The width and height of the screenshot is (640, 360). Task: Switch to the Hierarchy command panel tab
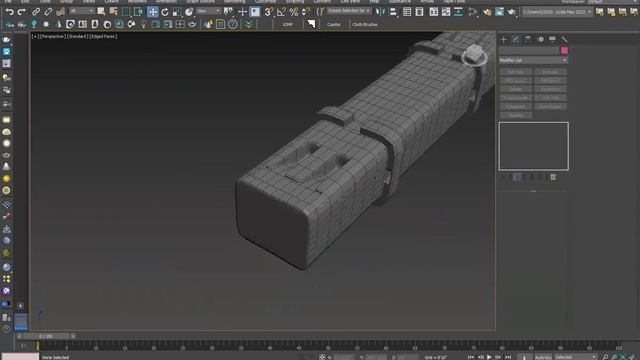528,39
